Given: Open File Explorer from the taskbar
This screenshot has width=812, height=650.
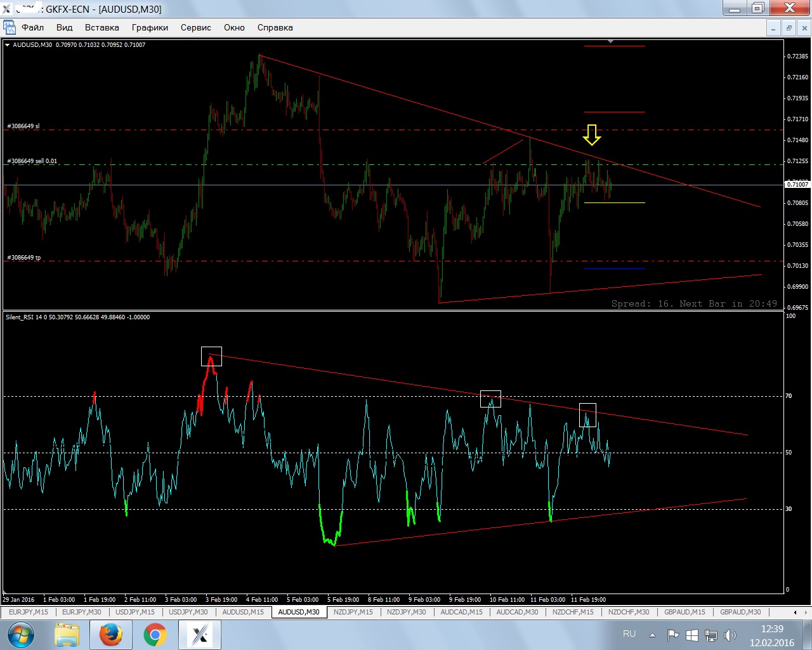Looking at the screenshot, I should click(67, 635).
